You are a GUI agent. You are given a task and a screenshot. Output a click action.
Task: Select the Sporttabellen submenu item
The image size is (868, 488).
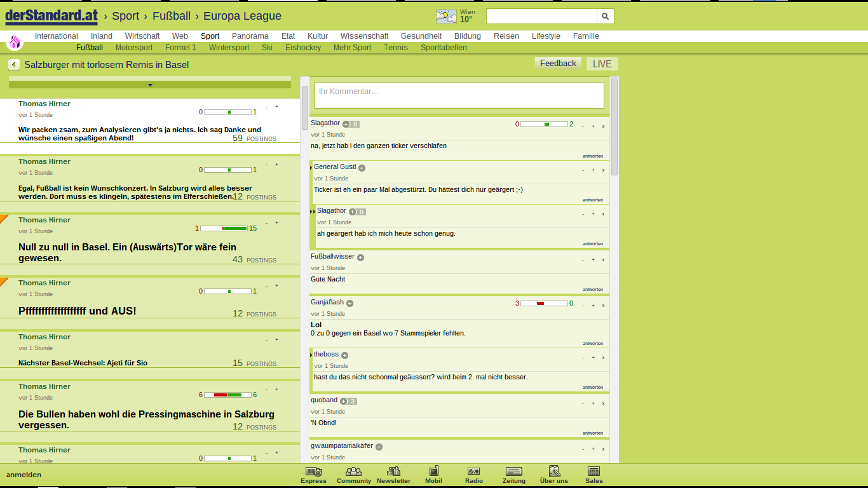[444, 48]
